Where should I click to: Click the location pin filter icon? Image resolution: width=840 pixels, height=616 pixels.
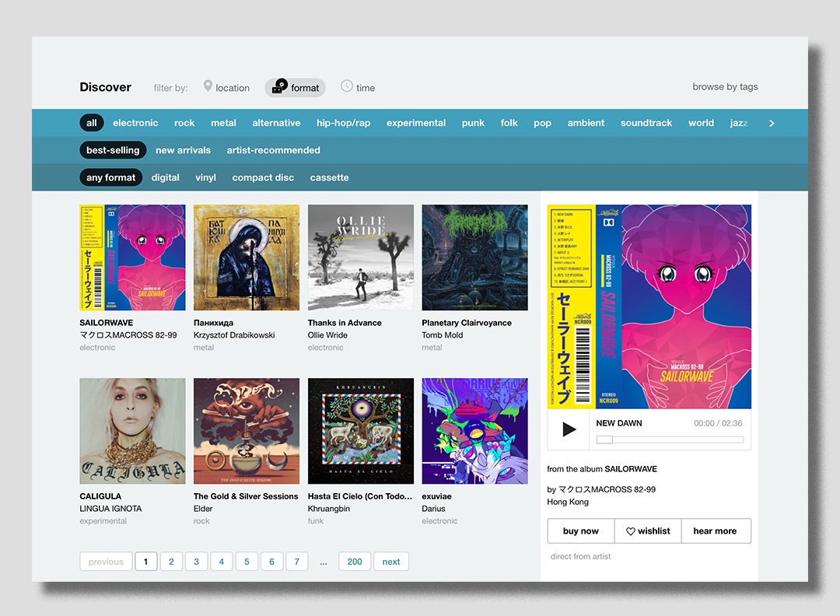[208, 86]
